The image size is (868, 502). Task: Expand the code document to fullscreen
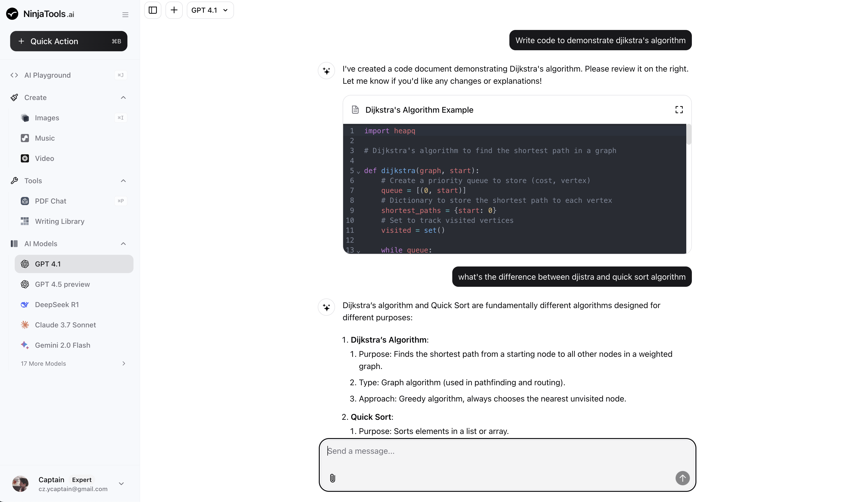(x=679, y=110)
